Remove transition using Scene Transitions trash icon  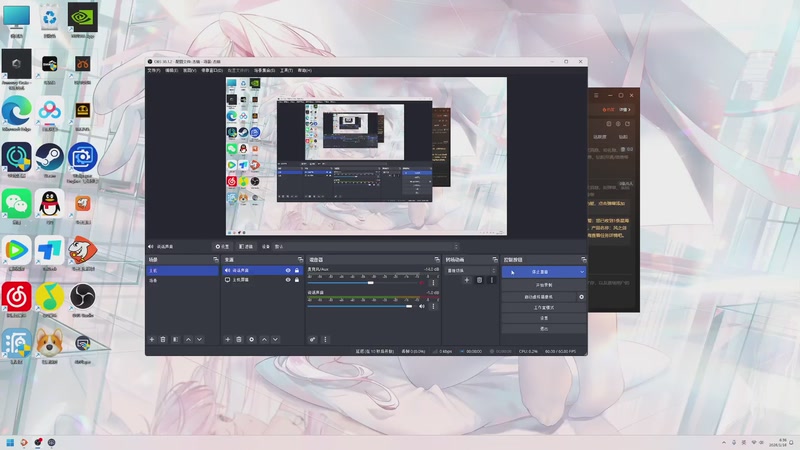479,280
